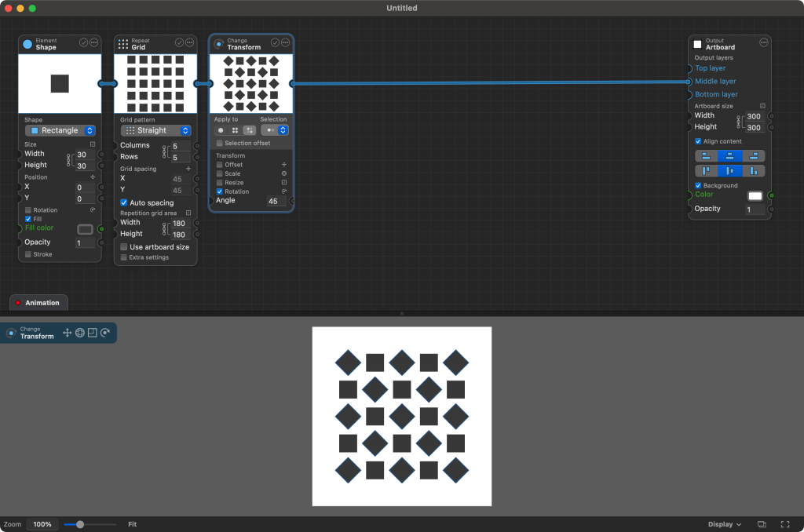Select the Scale tool in the floating Transform toolbar
804x532 pixels.
pos(80,333)
